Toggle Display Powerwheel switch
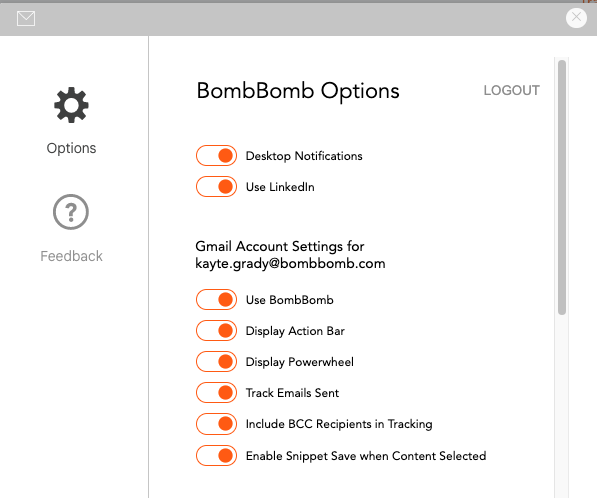This screenshot has width=597, height=498. tap(216, 362)
